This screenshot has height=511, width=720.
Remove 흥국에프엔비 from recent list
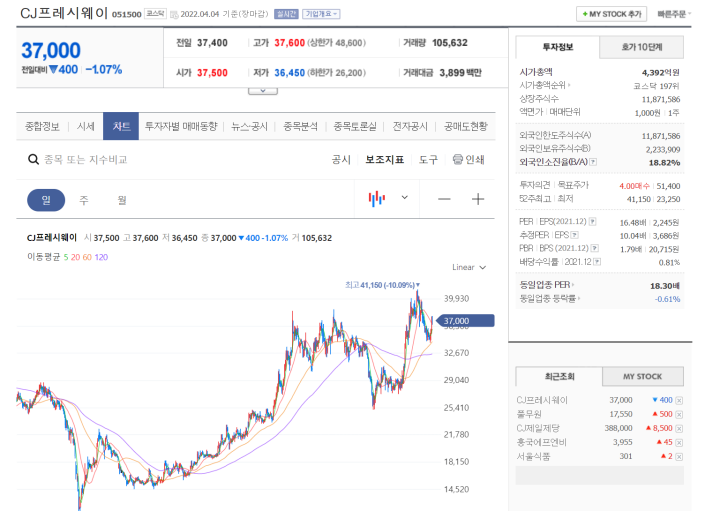point(679,443)
